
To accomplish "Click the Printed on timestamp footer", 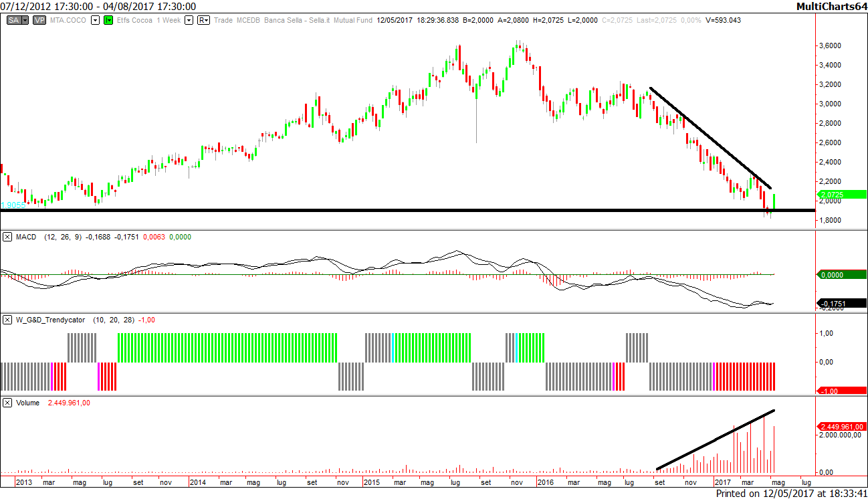I will [791, 493].
